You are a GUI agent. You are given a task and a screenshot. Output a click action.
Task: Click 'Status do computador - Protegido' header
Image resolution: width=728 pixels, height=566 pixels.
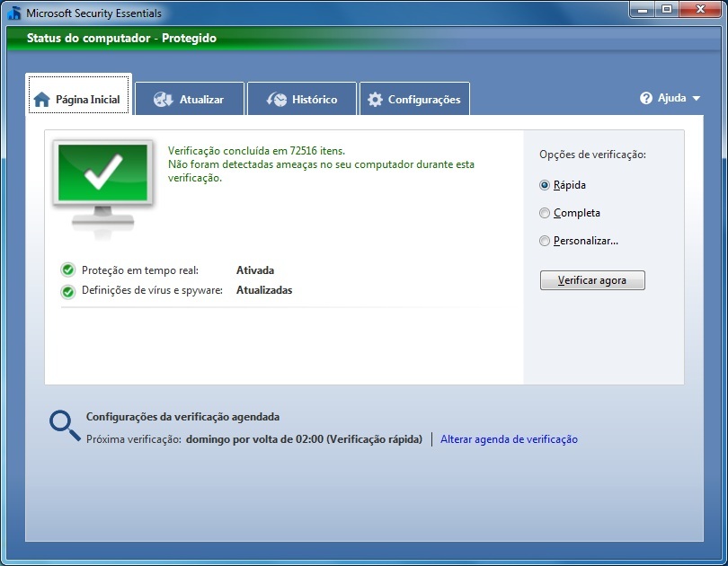(121, 38)
